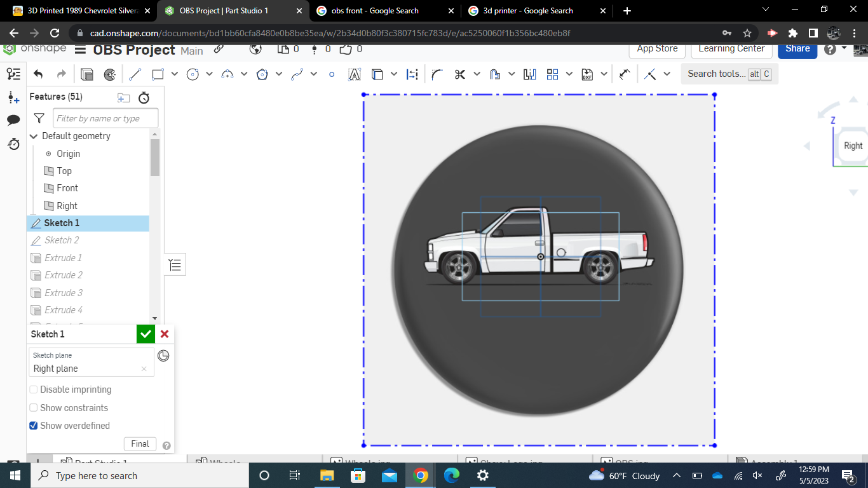Screen dimensions: 868x488
Task: Use the Trim scissors tool
Action: (459, 74)
